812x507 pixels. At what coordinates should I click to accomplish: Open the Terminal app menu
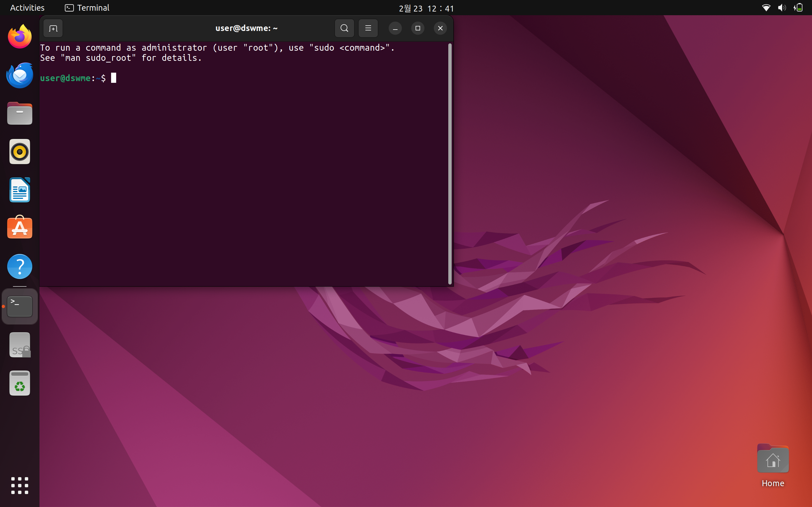(x=87, y=8)
